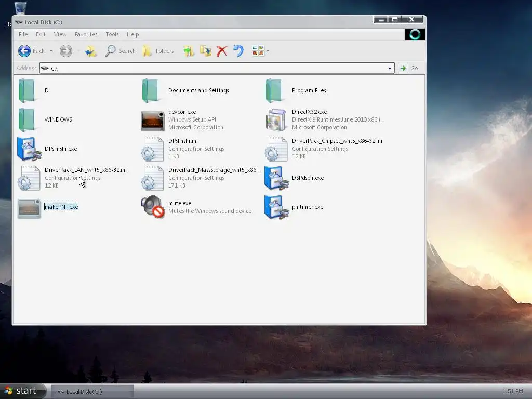The width and height of the screenshot is (532, 399).
Task: Select the Recycle Bin desktop icon
Action: (20, 8)
